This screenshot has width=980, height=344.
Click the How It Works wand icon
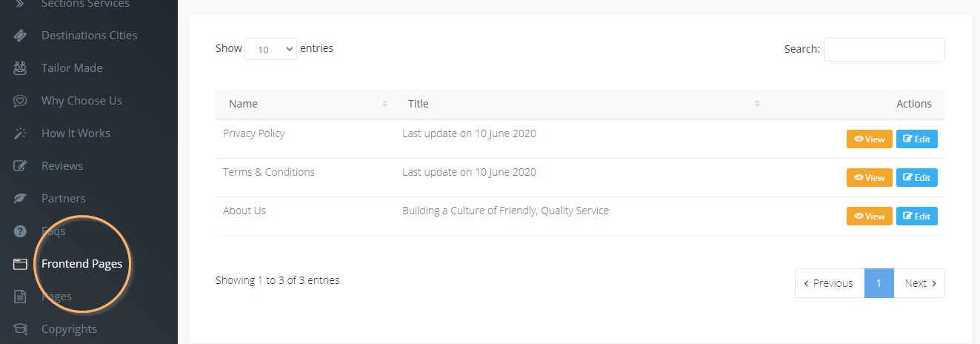pyautogui.click(x=21, y=133)
